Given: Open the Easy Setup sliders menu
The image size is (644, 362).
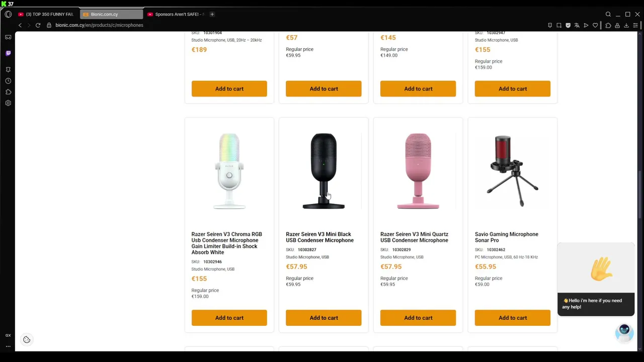Looking at the screenshot, I should [636, 25].
